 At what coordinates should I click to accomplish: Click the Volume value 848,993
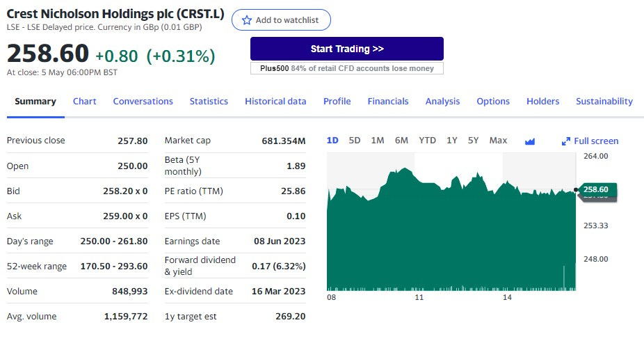tap(130, 292)
